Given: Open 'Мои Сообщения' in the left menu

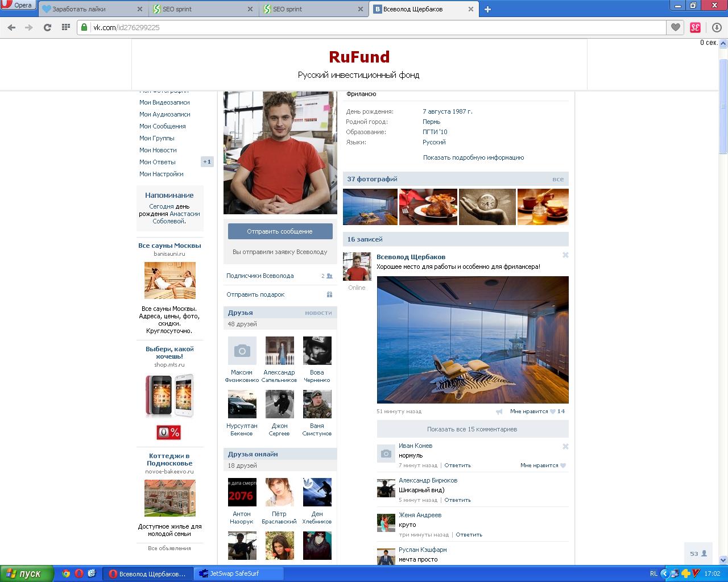Looking at the screenshot, I should 163,126.
